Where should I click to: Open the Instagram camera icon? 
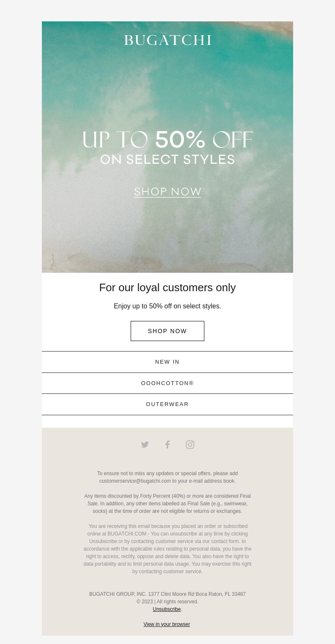[x=190, y=445]
